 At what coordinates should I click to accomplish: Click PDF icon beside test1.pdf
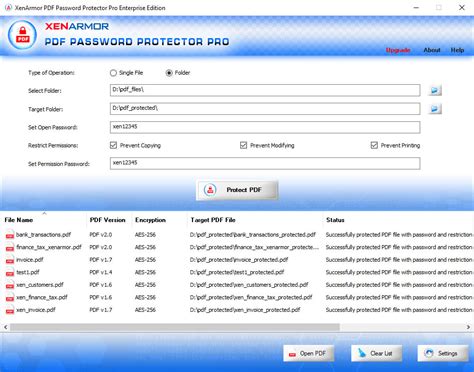click(10, 272)
